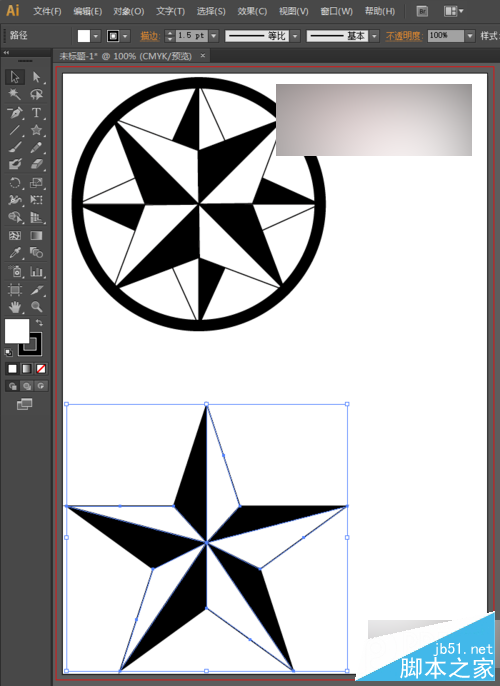Set paint mode to solid Color

[x=12, y=369]
